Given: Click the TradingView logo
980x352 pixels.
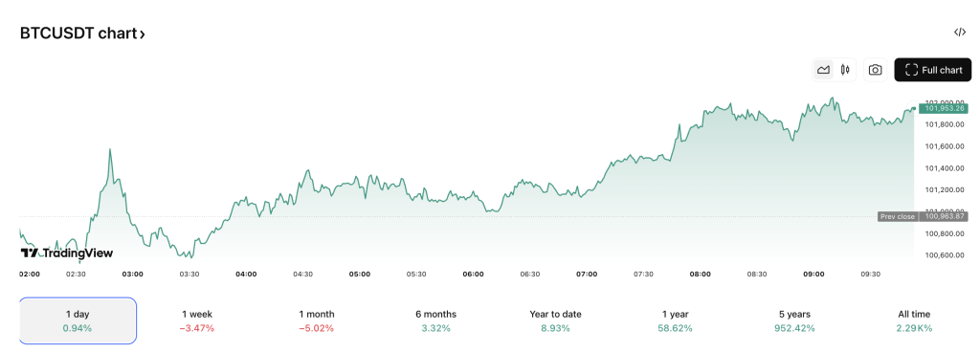Looking at the screenshot, I should coord(67,253).
